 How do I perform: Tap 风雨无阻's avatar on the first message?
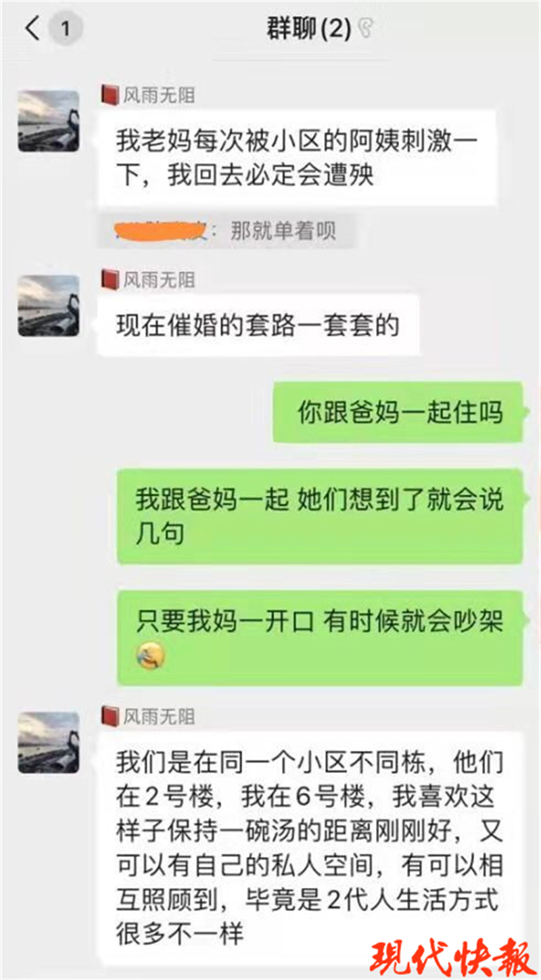pyautogui.click(x=48, y=121)
